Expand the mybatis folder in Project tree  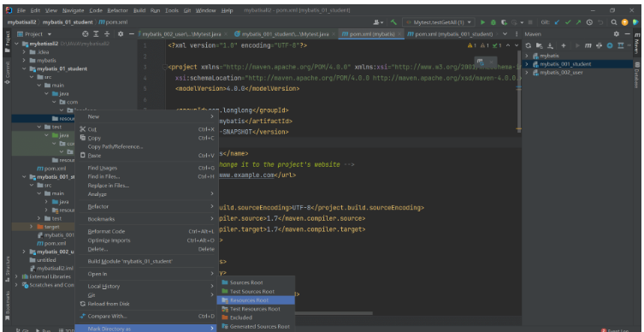click(24, 60)
